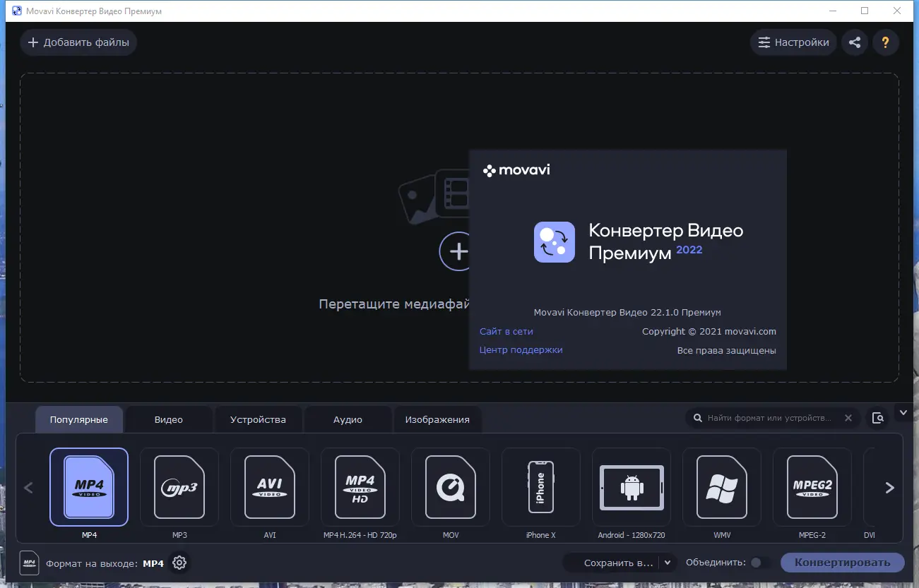Open the Settings menu
The width and height of the screenshot is (919, 588).
pyautogui.click(x=794, y=42)
